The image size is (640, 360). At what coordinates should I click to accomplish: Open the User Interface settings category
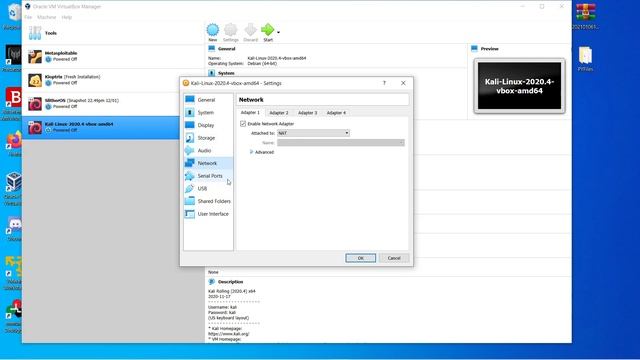(x=208, y=214)
